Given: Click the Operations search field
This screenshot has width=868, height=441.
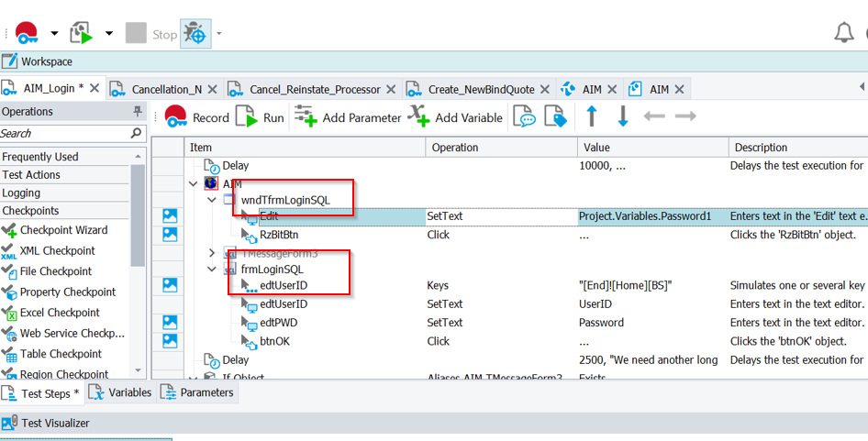Looking at the screenshot, I should click(x=62, y=134).
